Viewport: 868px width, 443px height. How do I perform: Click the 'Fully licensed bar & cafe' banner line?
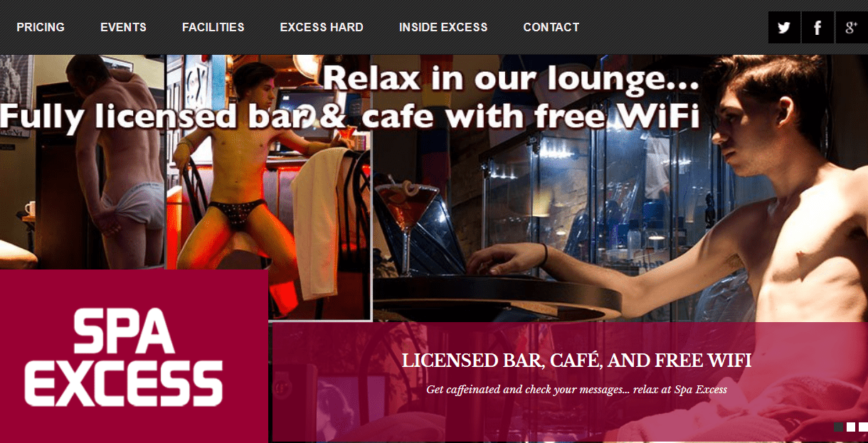(x=349, y=115)
